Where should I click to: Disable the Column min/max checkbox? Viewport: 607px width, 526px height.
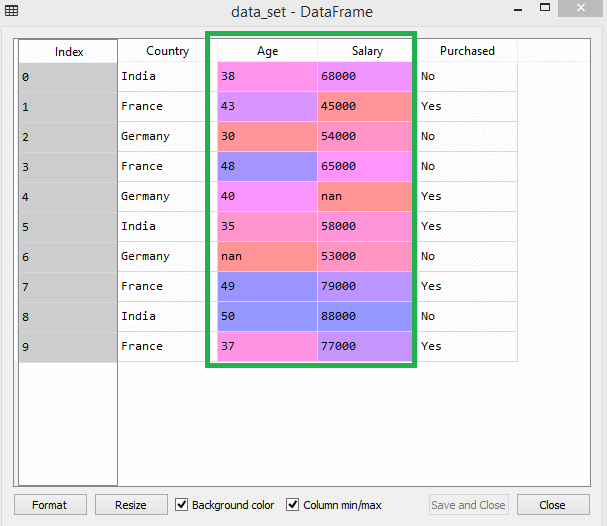[293, 505]
